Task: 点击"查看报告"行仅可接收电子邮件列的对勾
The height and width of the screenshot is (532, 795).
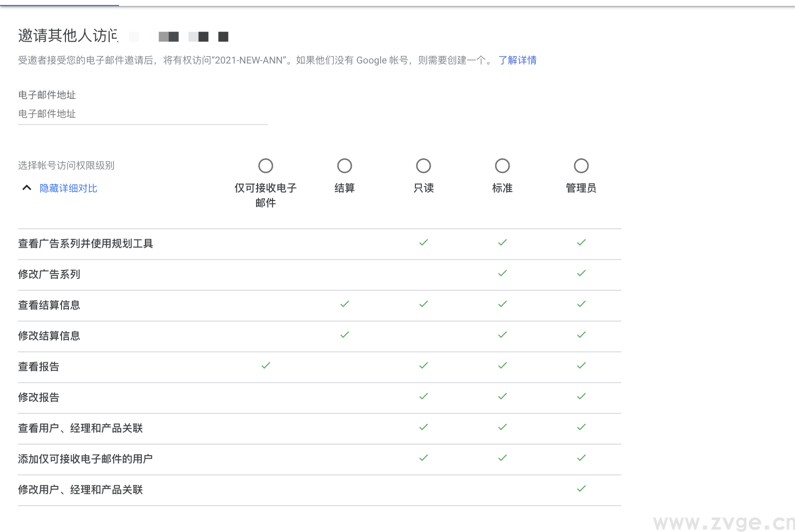Action: pos(265,366)
